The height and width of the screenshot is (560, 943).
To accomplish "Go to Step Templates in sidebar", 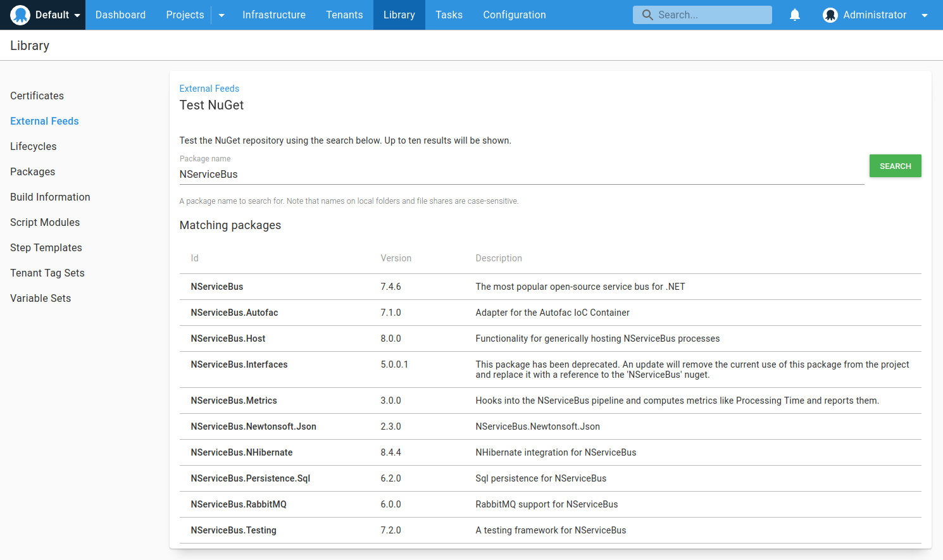I will 46,247.
